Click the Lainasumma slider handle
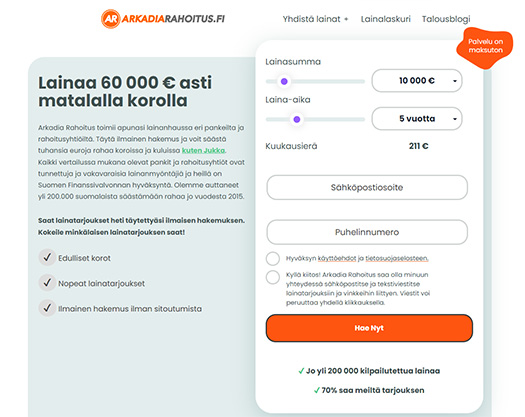The height and width of the screenshot is (417, 525). [x=284, y=81]
